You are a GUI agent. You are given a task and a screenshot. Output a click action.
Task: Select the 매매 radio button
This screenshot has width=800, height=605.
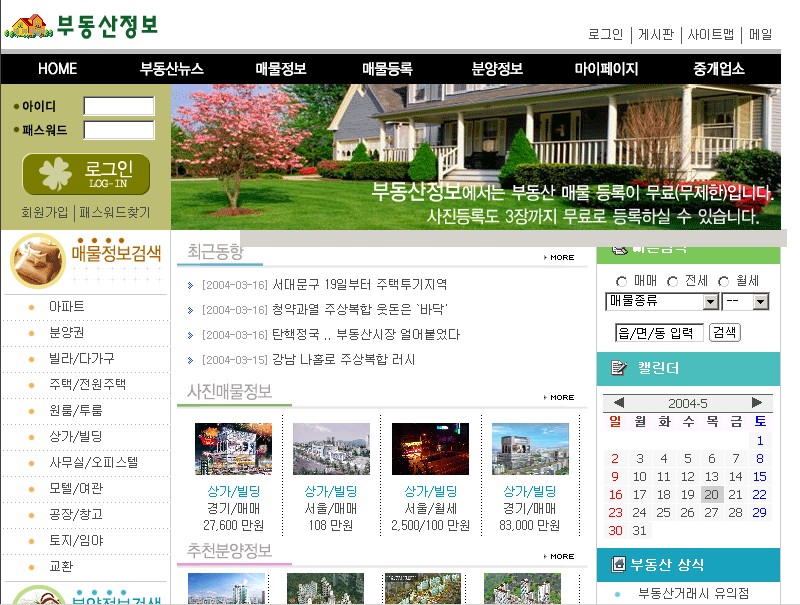622,281
